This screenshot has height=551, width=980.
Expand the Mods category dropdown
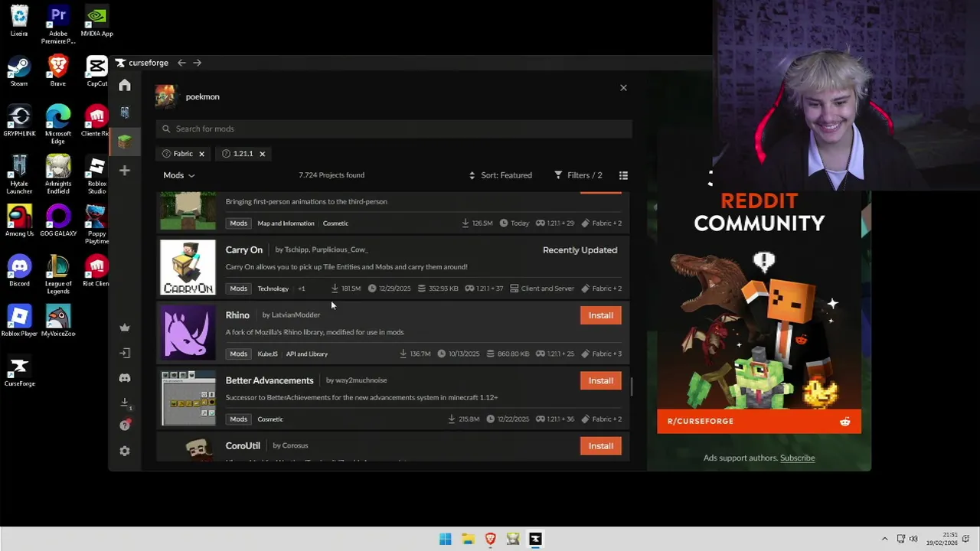point(178,175)
